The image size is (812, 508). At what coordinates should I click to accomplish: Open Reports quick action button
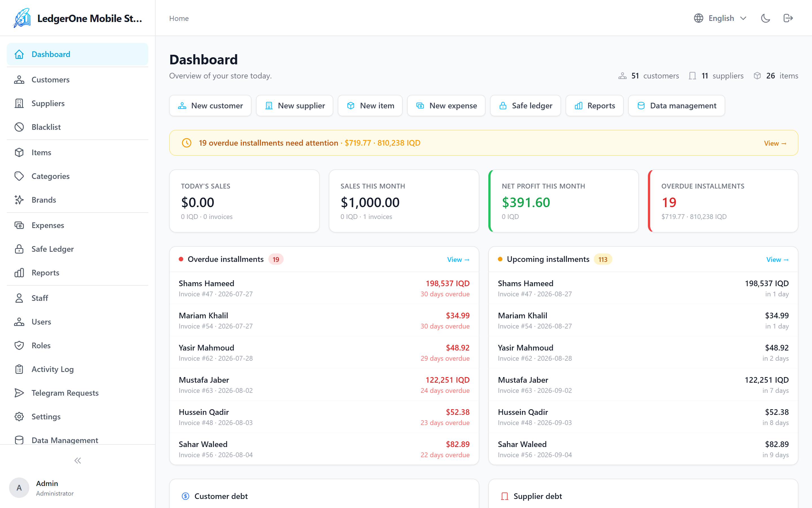(595, 106)
